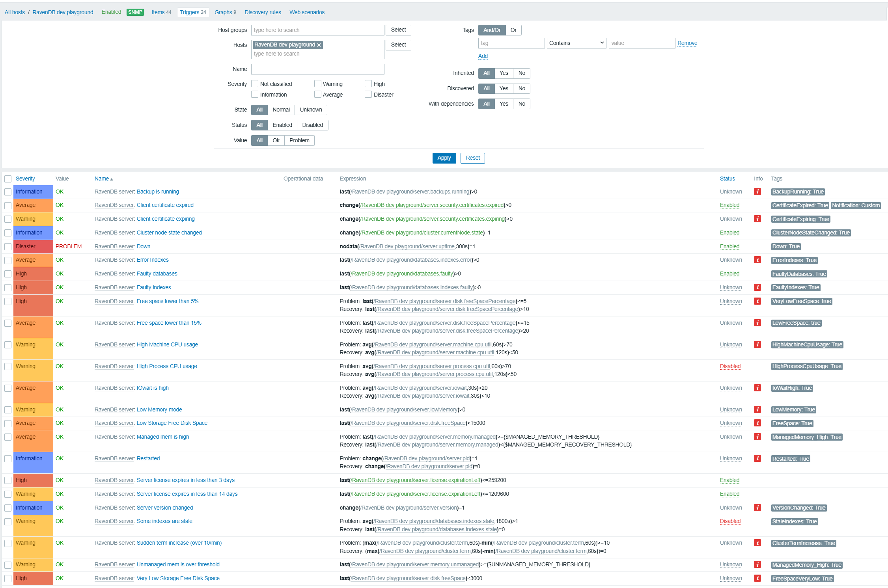
Task: Reset the trigger filter
Action: tap(473, 158)
